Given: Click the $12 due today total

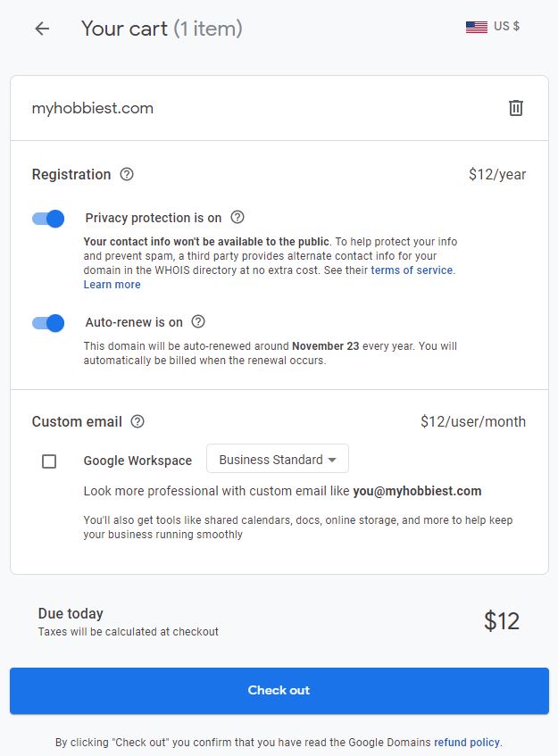Looking at the screenshot, I should pyautogui.click(x=502, y=621).
